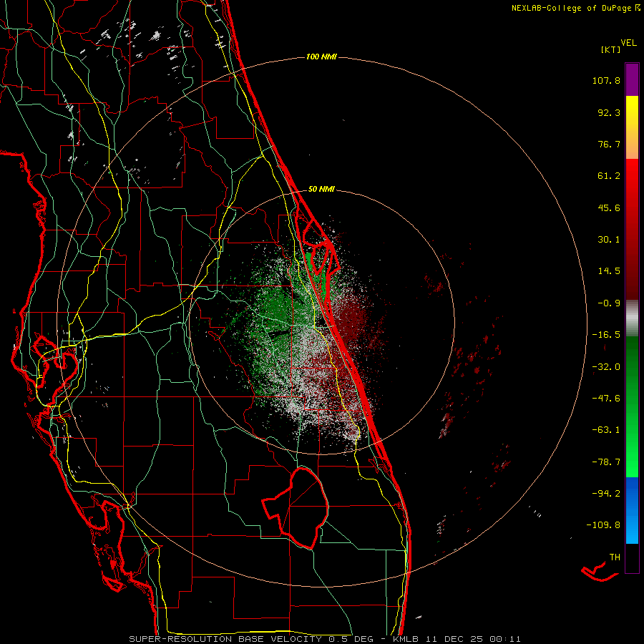This screenshot has width=644, height=644.
Task: Click the [KT] units label
Action: (610, 49)
